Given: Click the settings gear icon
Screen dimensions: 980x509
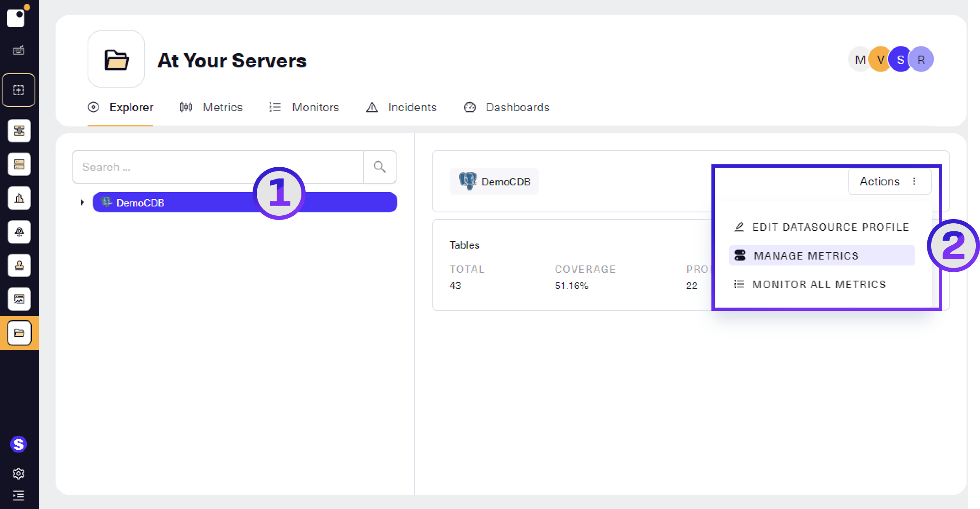Looking at the screenshot, I should pos(19,474).
